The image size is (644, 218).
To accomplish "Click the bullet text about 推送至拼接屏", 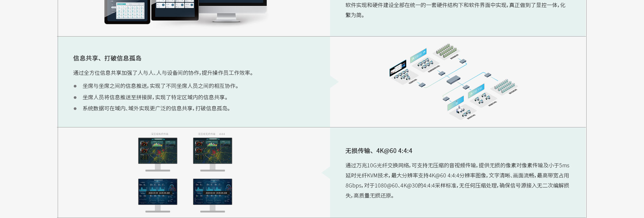I will pyautogui.click(x=156, y=98).
